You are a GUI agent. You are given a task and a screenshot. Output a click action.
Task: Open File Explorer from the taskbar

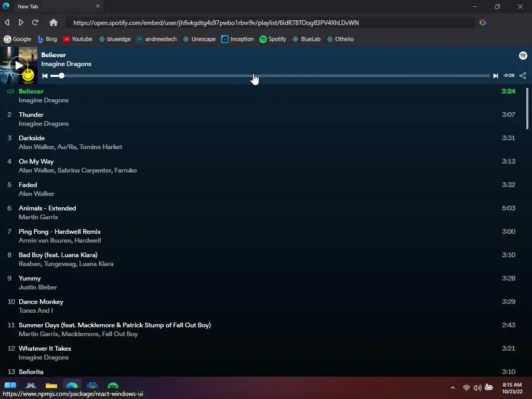pos(51,386)
